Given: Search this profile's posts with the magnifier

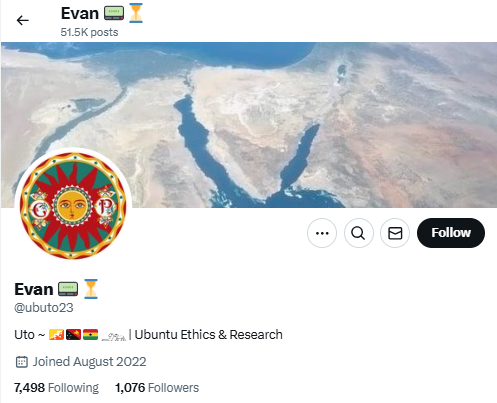Looking at the screenshot, I should click(x=358, y=233).
